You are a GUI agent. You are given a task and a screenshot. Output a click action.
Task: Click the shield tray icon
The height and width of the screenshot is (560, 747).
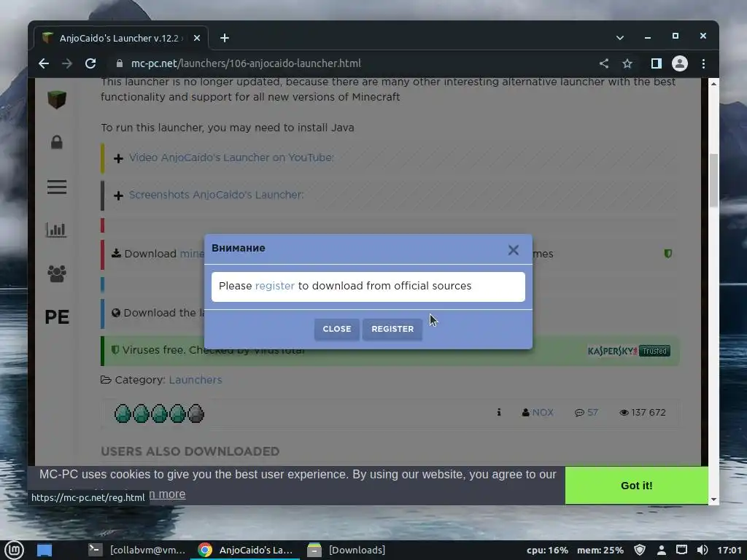tap(640, 550)
